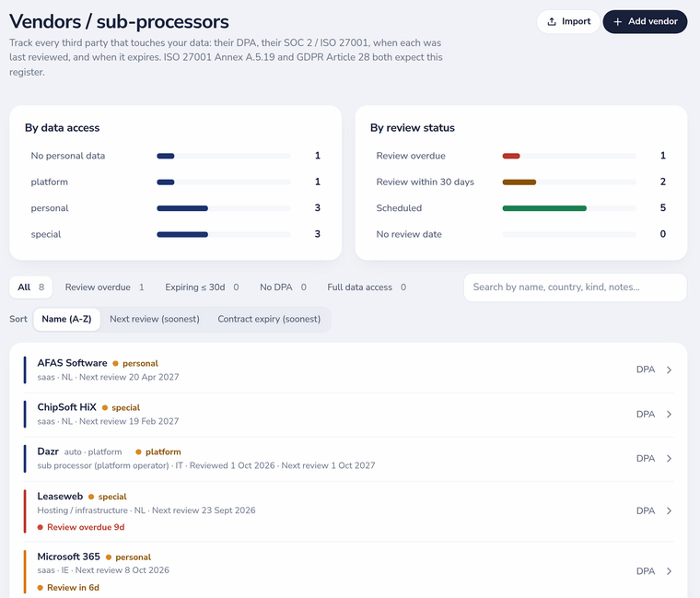
Task: Click DPA label on AFAS Software row
Action: pos(646,369)
